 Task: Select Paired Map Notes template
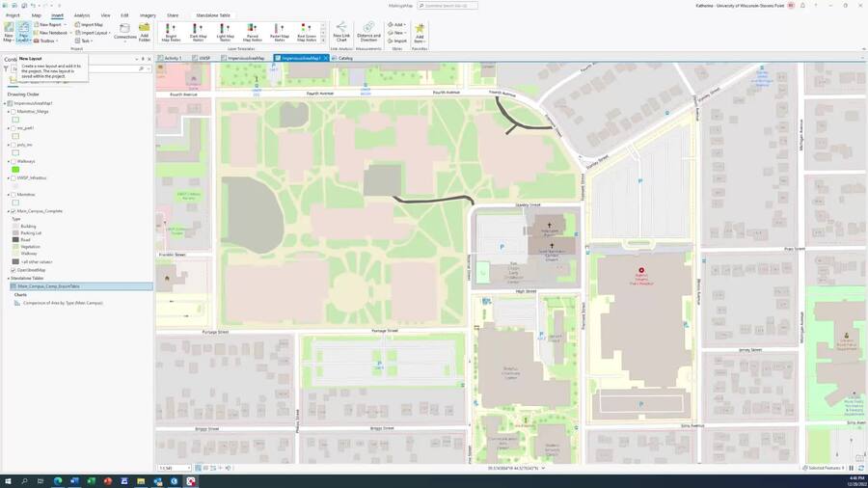pos(253,33)
